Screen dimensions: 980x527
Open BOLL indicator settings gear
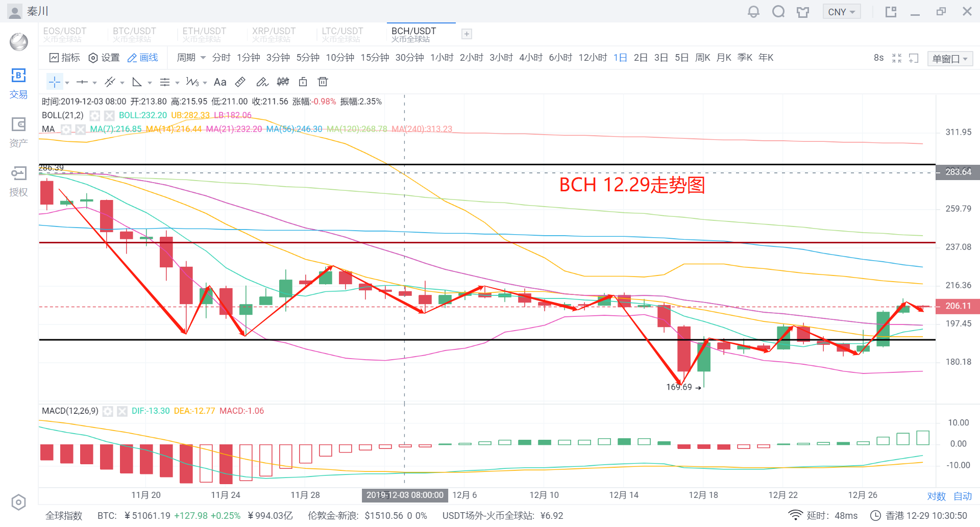[94, 116]
